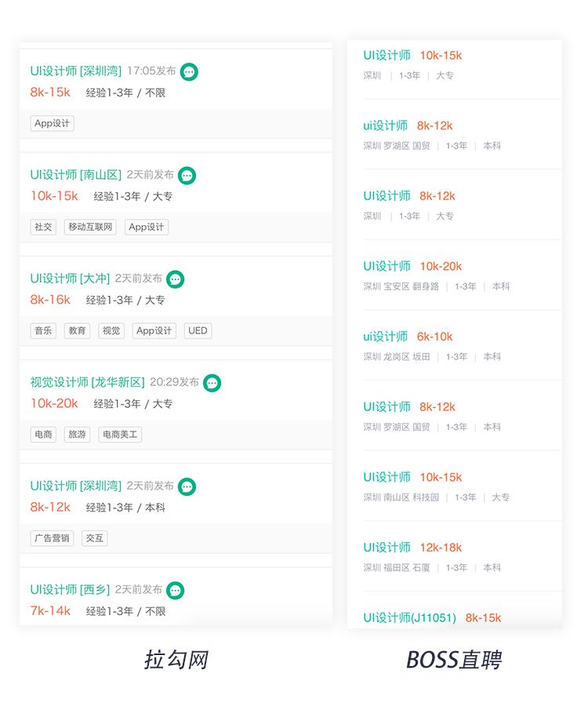Open UI设计师(J11051) 8k-15k listing

431,617
